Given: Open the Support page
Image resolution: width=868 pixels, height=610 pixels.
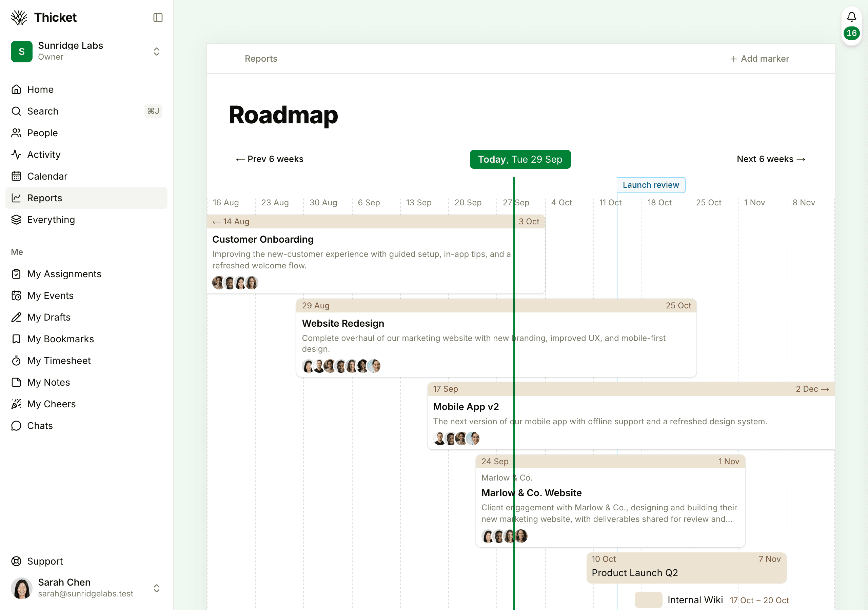Looking at the screenshot, I should tap(86, 561).
